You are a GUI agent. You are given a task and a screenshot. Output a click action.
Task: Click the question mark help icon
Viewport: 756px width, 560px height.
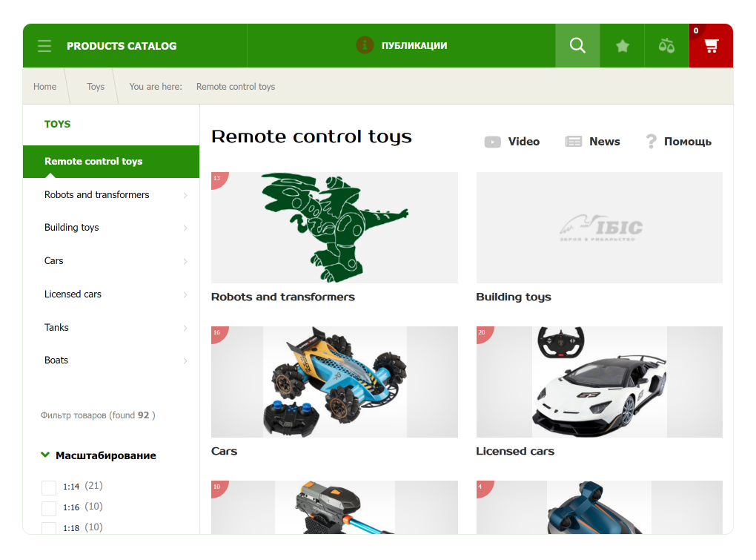(x=651, y=142)
